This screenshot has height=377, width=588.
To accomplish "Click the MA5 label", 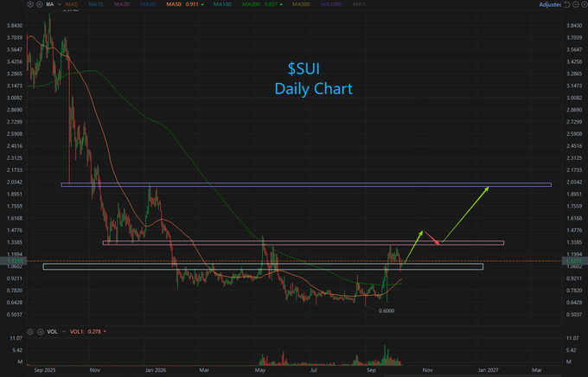I will (71, 4).
